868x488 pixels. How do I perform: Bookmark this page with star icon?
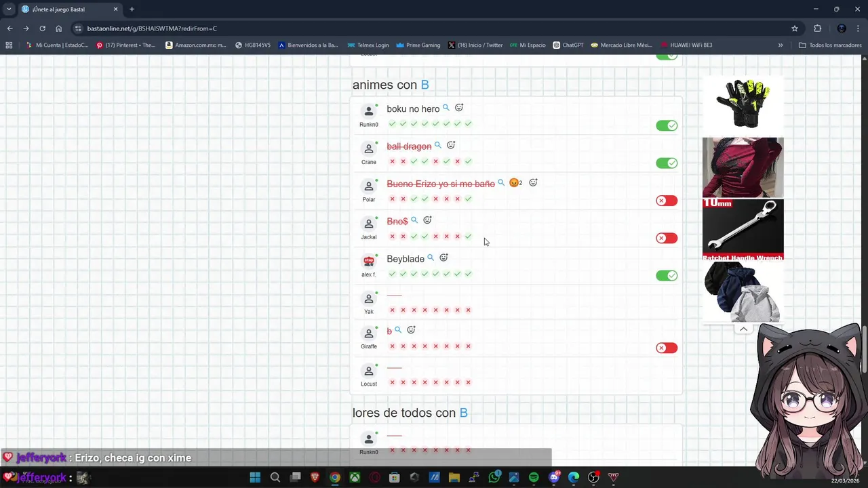(x=795, y=28)
